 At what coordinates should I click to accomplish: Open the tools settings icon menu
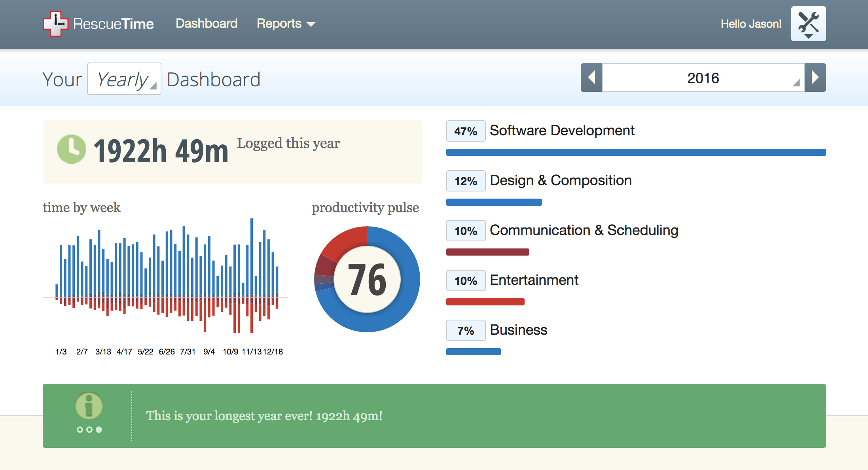(808, 24)
